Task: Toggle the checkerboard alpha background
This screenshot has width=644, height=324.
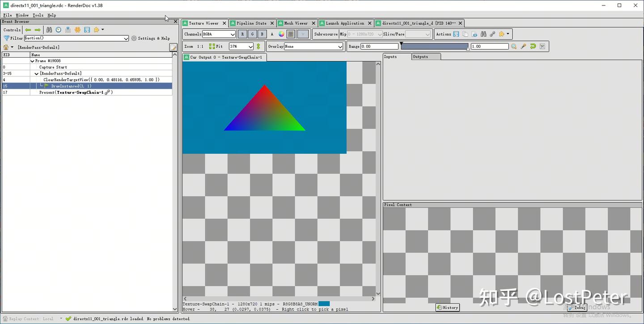Action: [290, 34]
